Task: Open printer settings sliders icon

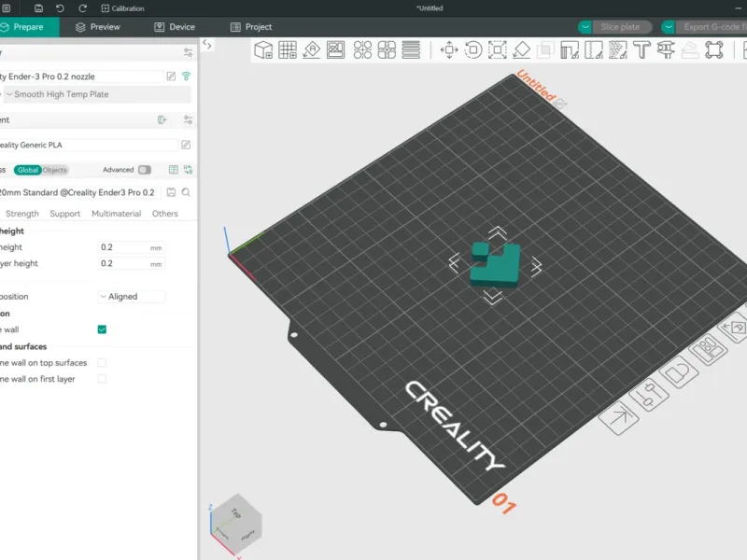Action: coord(189,53)
